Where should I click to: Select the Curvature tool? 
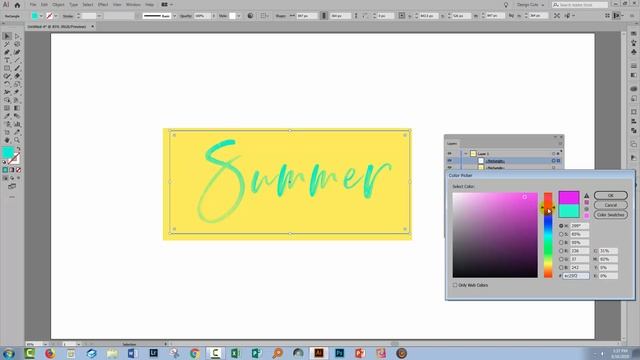tap(17, 52)
